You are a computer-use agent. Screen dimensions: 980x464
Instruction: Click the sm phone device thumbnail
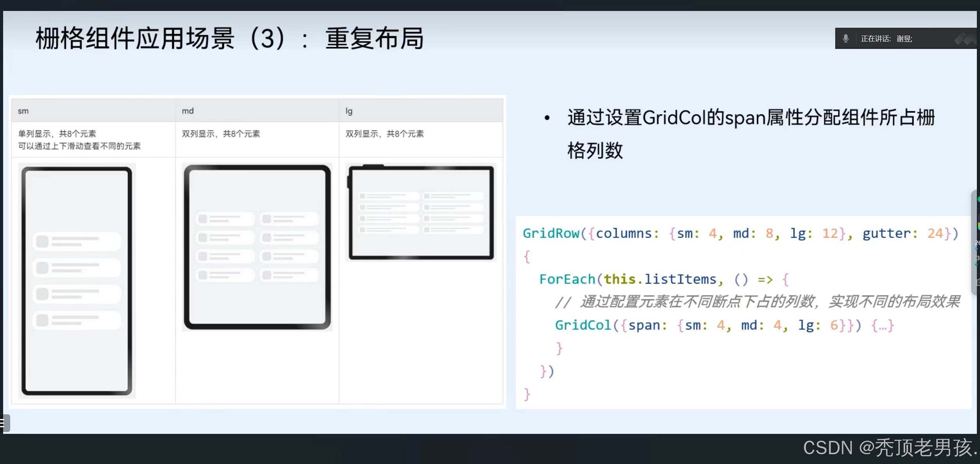coord(77,281)
